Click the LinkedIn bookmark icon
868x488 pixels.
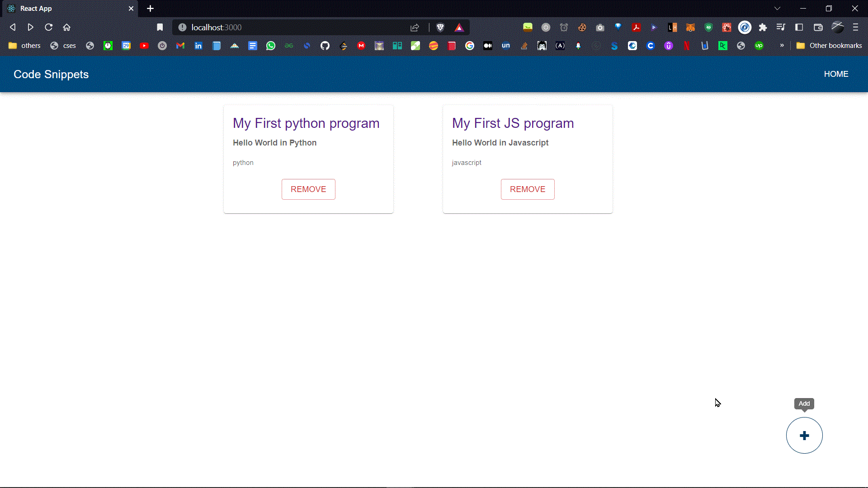pyautogui.click(x=198, y=46)
